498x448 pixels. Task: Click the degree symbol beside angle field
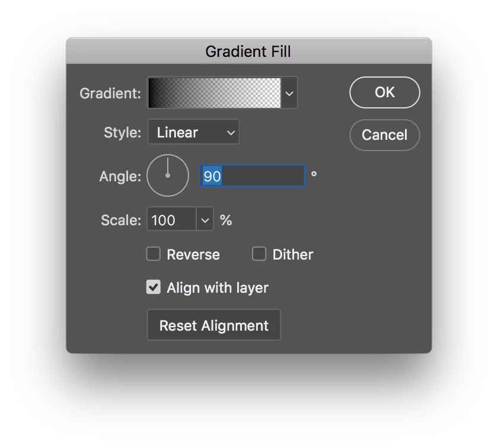click(x=314, y=174)
